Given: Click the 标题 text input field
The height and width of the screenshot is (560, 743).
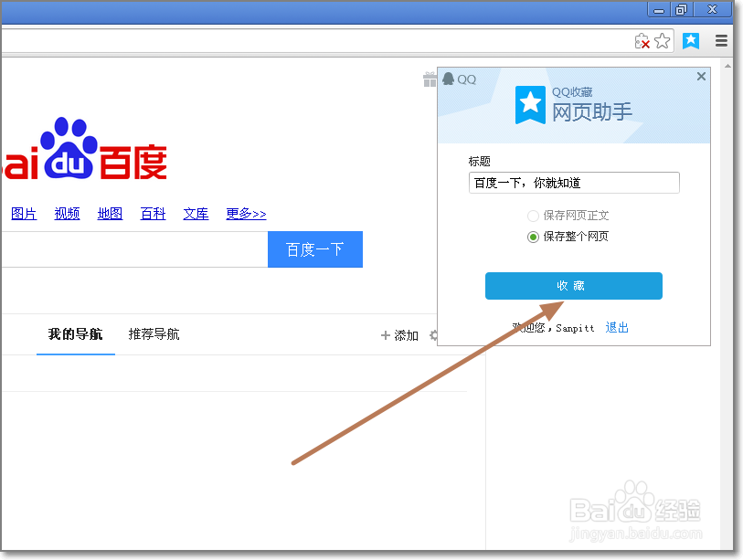Looking at the screenshot, I should click(x=574, y=183).
